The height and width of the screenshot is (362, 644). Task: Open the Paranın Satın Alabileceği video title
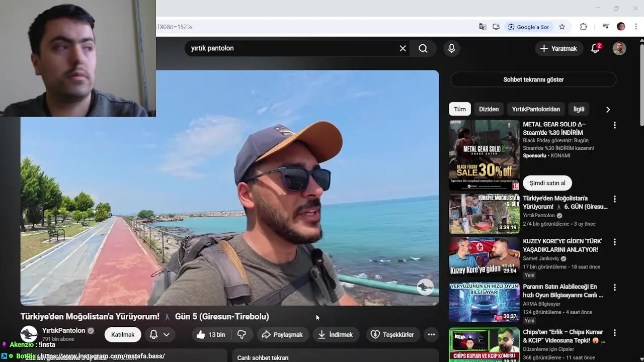tap(562, 291)
